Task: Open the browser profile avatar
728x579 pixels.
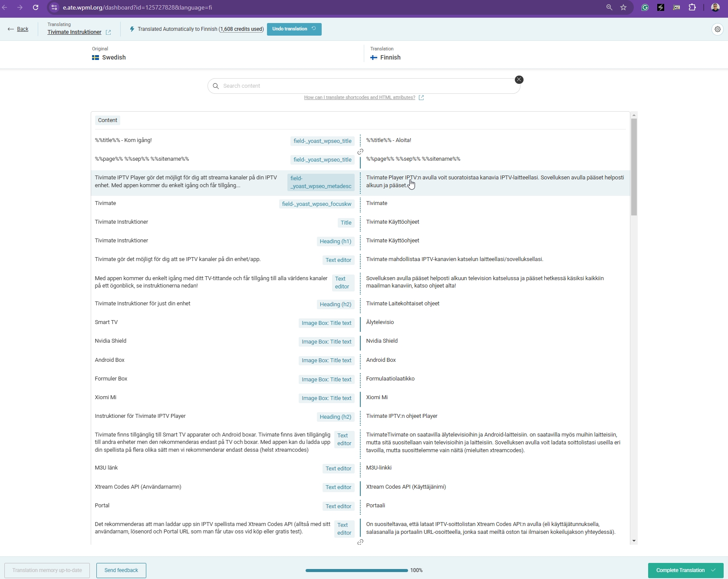Action: pos(715,7)
